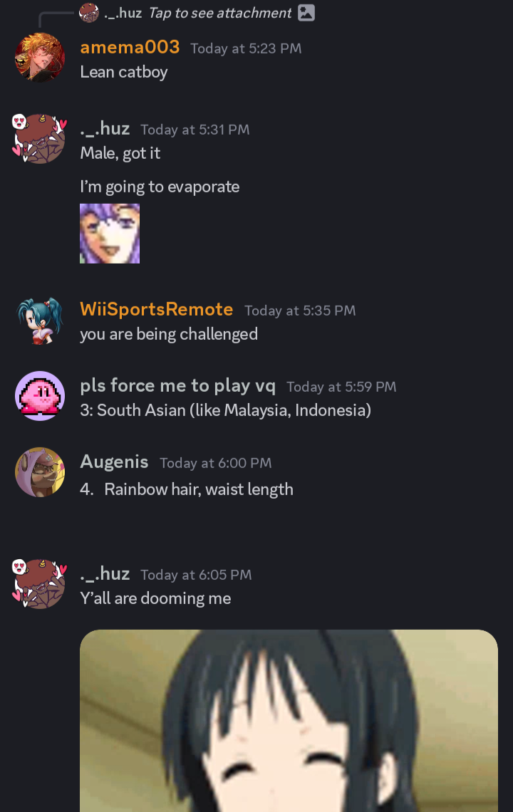Screen dimensions: 513x812
Task: Tap 'Tap to see attachment' reply text
Action: [x=220, y=13]
